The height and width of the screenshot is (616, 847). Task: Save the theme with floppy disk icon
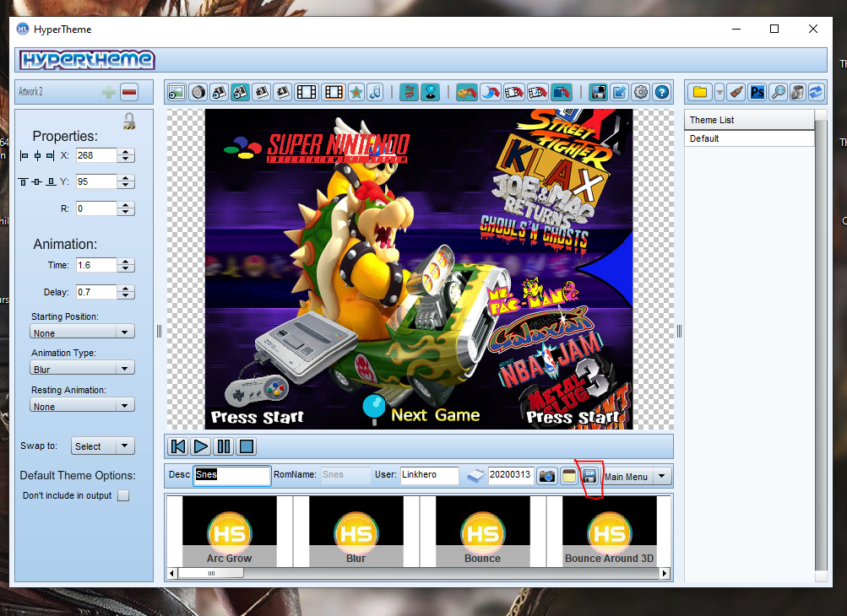pyautogui.click(x=599, y=92)
